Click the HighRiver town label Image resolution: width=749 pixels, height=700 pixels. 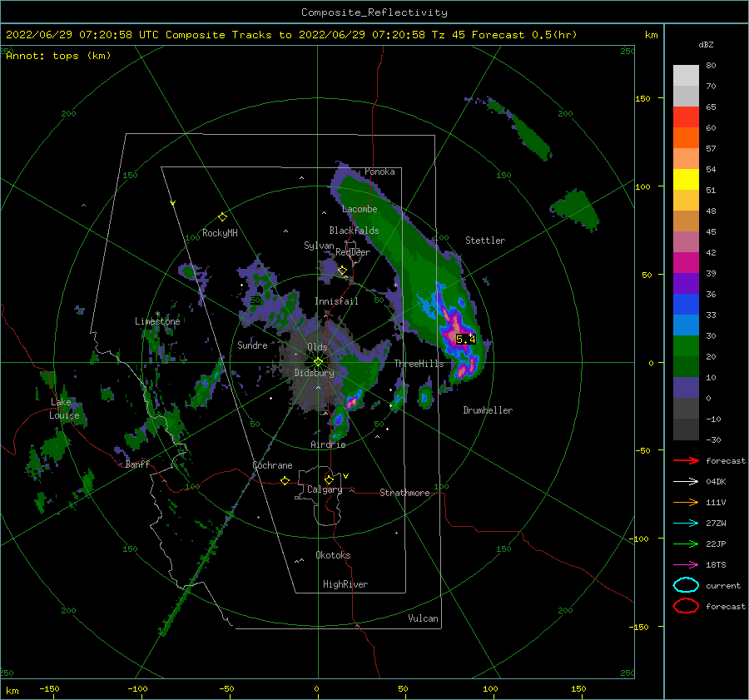(x=345, y=584)
